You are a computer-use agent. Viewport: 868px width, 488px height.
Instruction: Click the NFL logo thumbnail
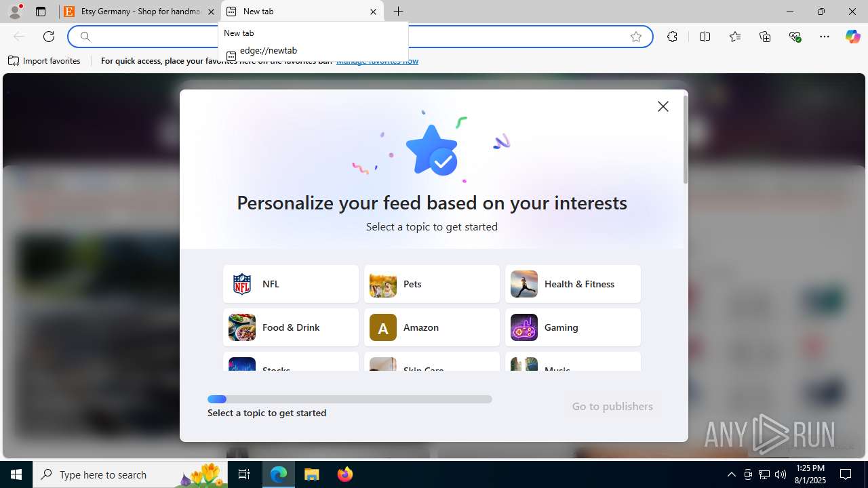[x=242, y=284]
